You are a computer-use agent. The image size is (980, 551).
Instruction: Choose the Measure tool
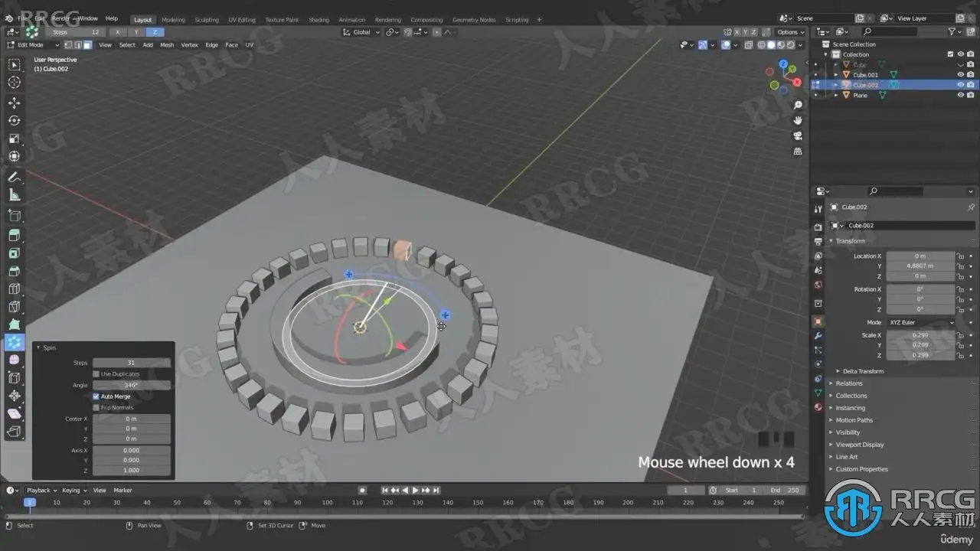pyautogui.click(x=14, y=195)
